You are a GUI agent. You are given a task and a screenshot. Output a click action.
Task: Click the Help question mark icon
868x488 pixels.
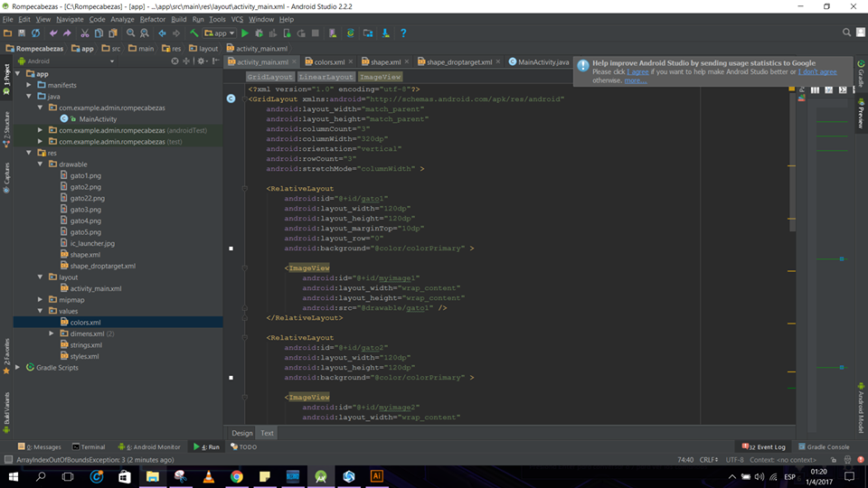point(403,33)
